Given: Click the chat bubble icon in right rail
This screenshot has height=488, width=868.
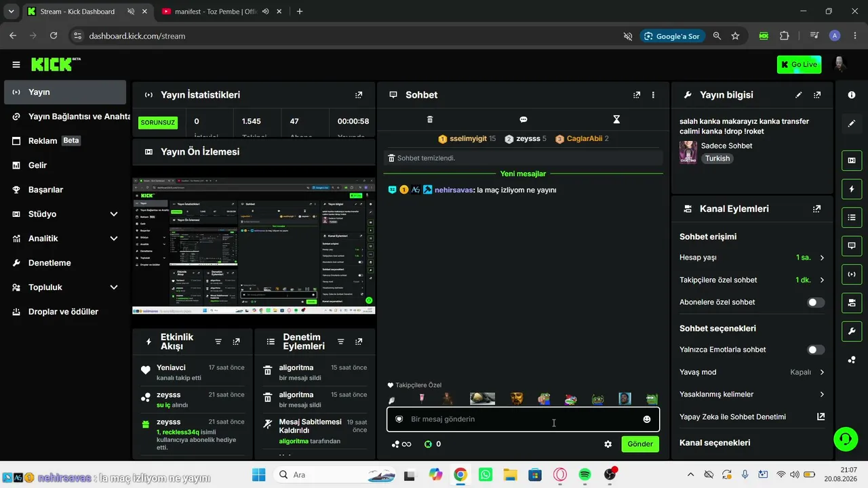Looking at the screenshot, I should click(x=852, y=245).
